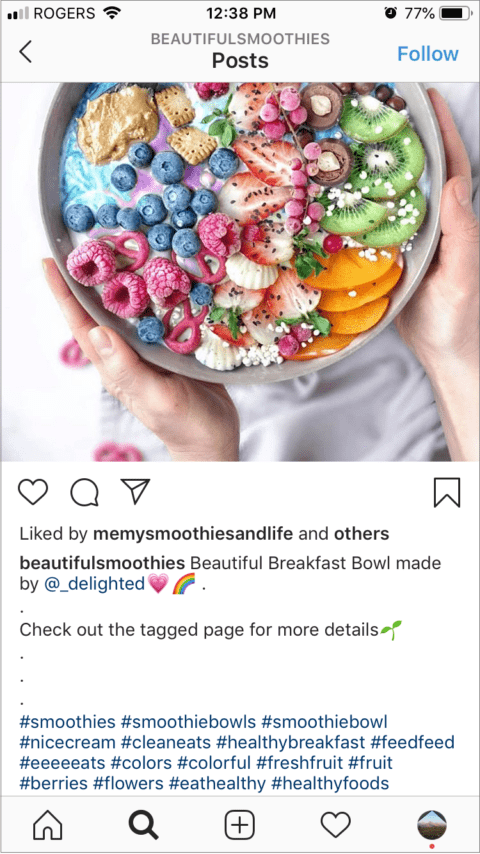The width and height of the screenshot is (480, 854).
Task: Share the post via the paper plane icon
Action: tap(135, 491)
